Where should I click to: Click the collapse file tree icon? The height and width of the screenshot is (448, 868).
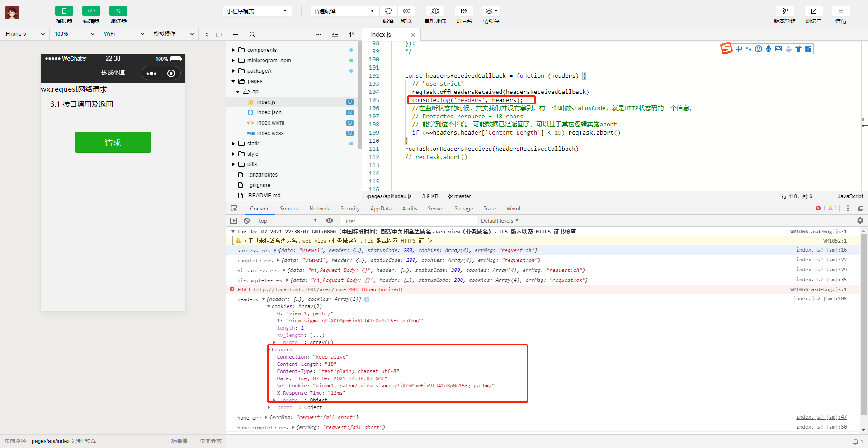point(335,34)
